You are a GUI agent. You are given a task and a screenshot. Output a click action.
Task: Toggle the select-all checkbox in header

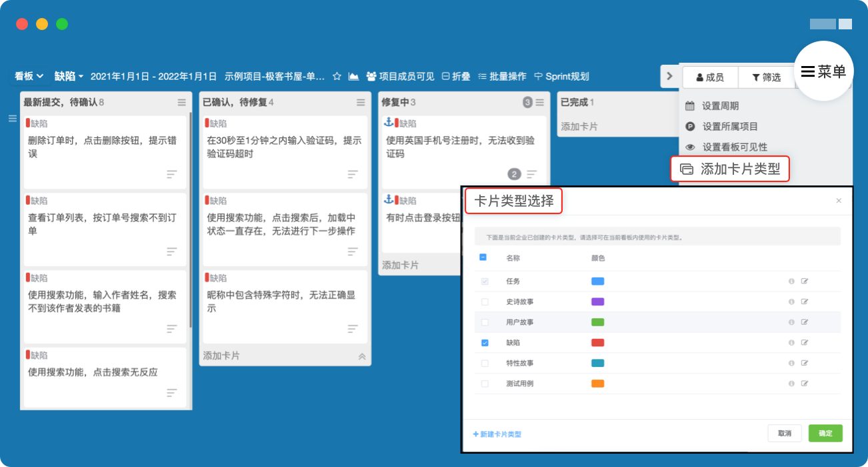point(483,258)
